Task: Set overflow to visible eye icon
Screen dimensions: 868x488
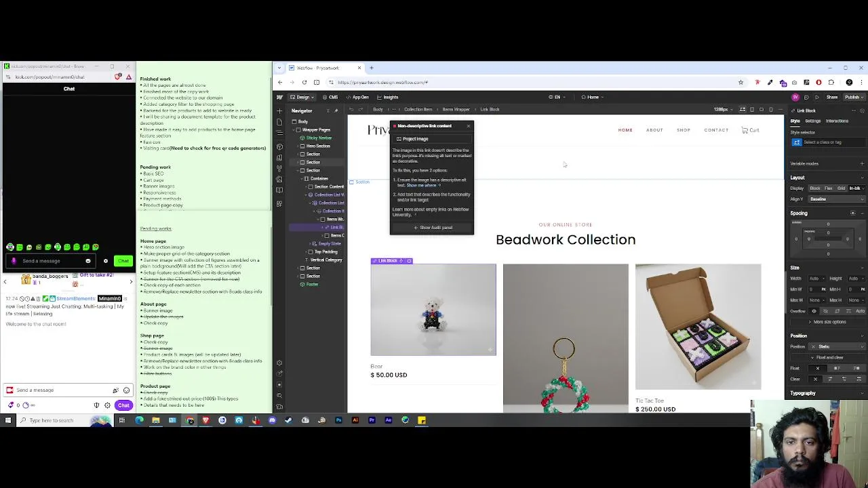Action: (814, 311)
